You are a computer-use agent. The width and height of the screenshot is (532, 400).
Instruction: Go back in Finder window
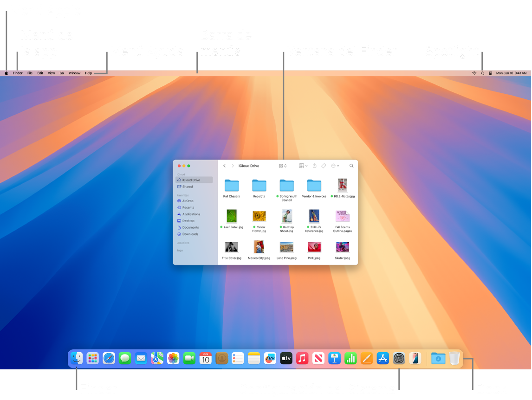pos(224,166)
